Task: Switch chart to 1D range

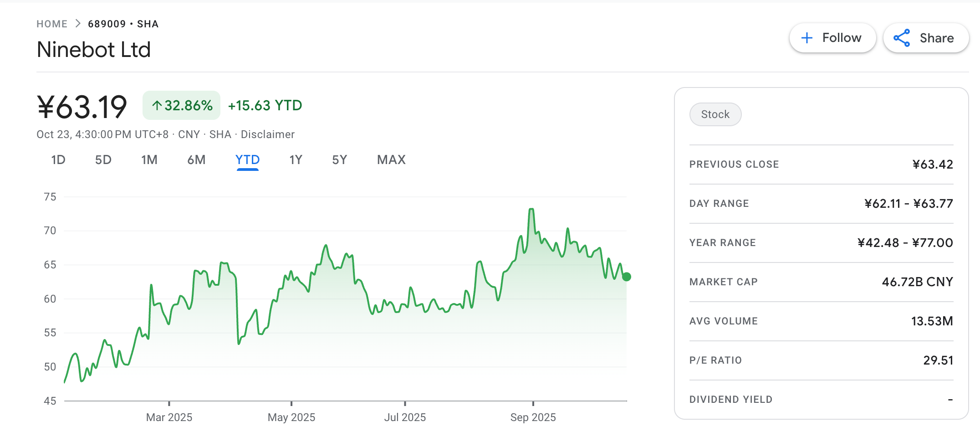Action: coord(58,160)
